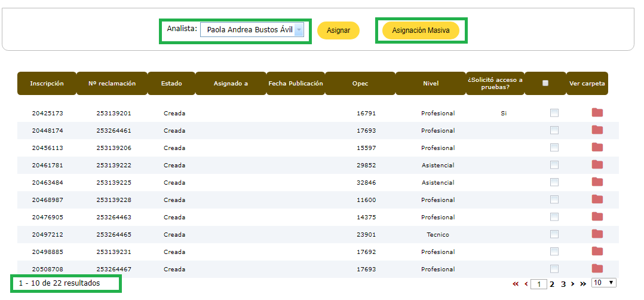
Task: Jump to the first results page
Action: pos(516,284)
